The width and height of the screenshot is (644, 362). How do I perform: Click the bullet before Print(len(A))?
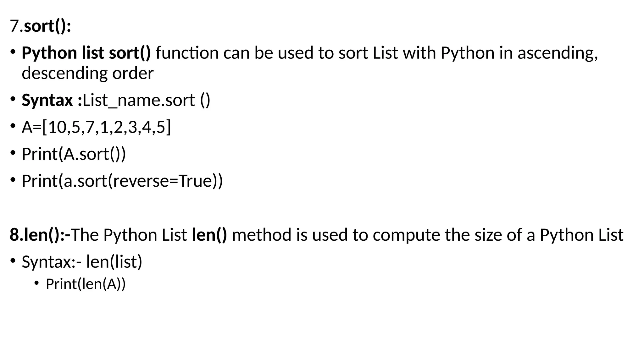37,283
